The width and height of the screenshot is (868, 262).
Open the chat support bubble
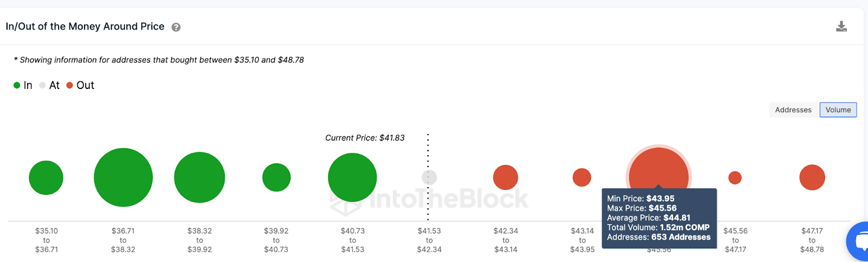(x=860, y=241)
